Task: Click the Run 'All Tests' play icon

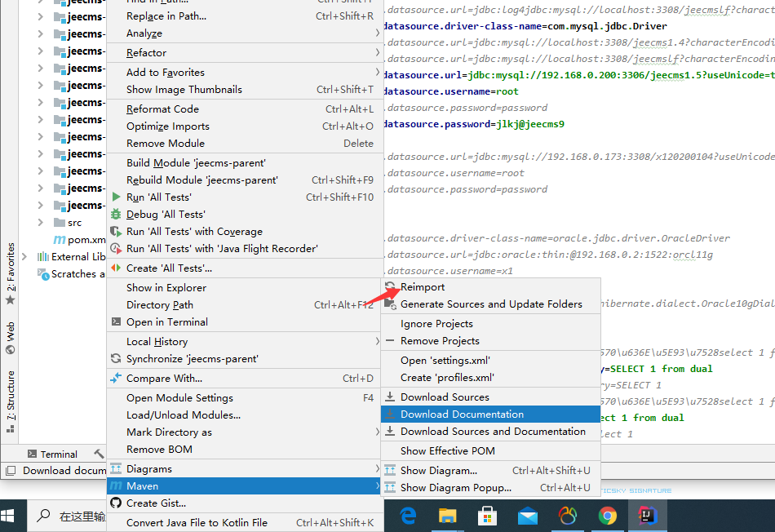Action: click(x=116, y=197)
